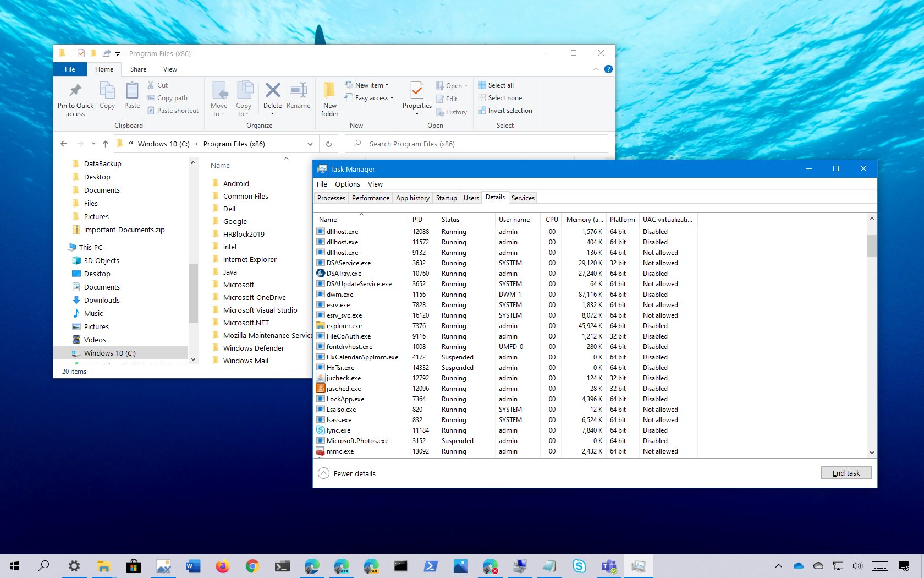
Task: Switch to the Services tab in Task Manager
Action: [522, 198]
